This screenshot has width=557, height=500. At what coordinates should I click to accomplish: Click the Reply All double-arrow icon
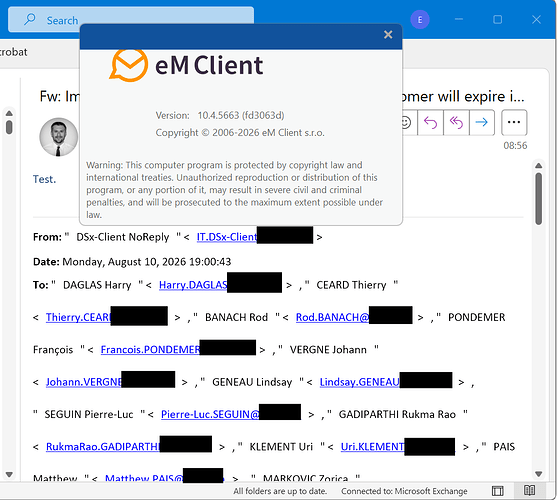456,123
